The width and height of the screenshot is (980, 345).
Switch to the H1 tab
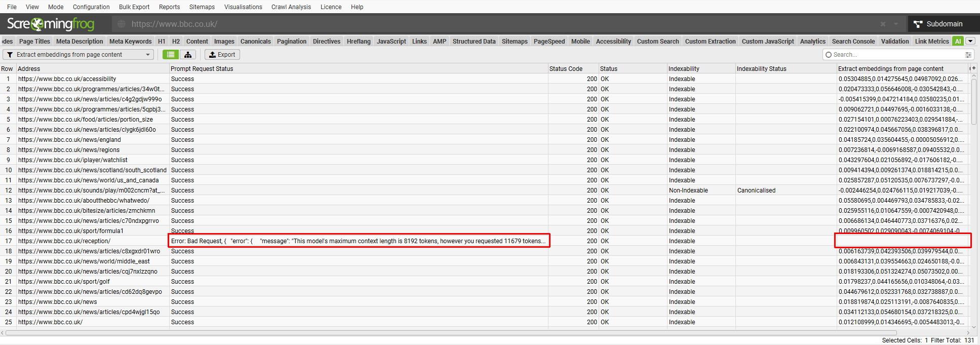tap(162, 42)
